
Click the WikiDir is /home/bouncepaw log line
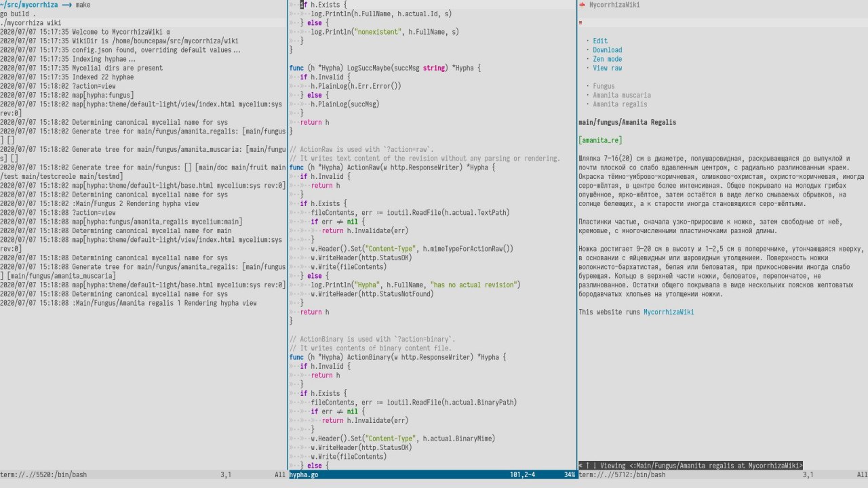pyautogui.click(x=119, y=41)
